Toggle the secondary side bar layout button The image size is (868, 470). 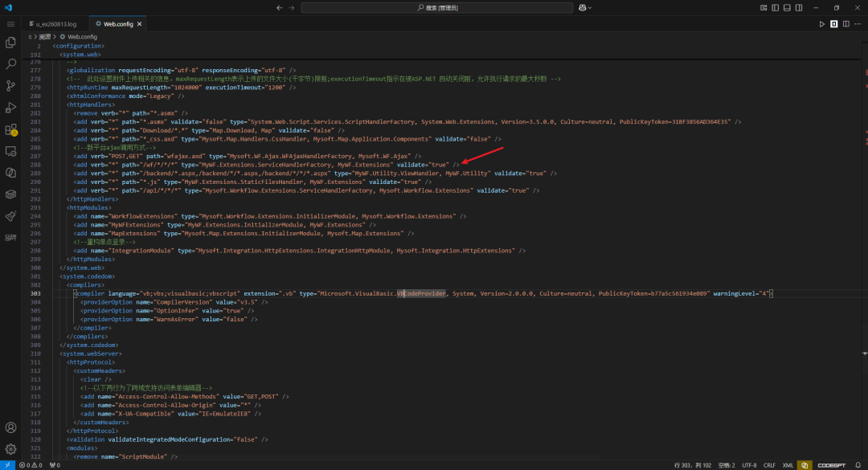pos(799,8)
